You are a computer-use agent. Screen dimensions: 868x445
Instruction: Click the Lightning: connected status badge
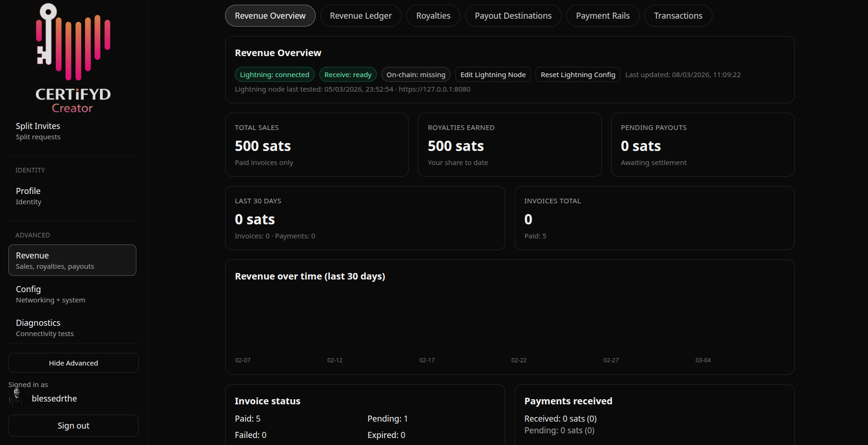click(x=274, y=74)
